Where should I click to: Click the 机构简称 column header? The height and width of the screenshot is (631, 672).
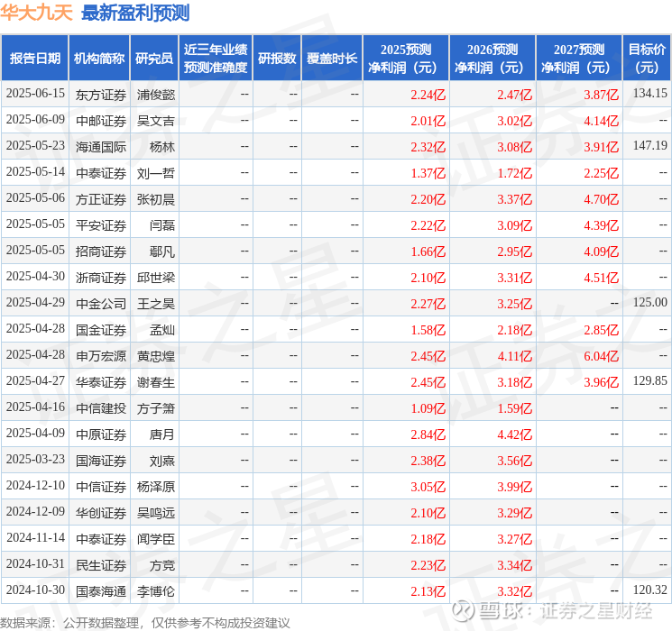point(99,59)
